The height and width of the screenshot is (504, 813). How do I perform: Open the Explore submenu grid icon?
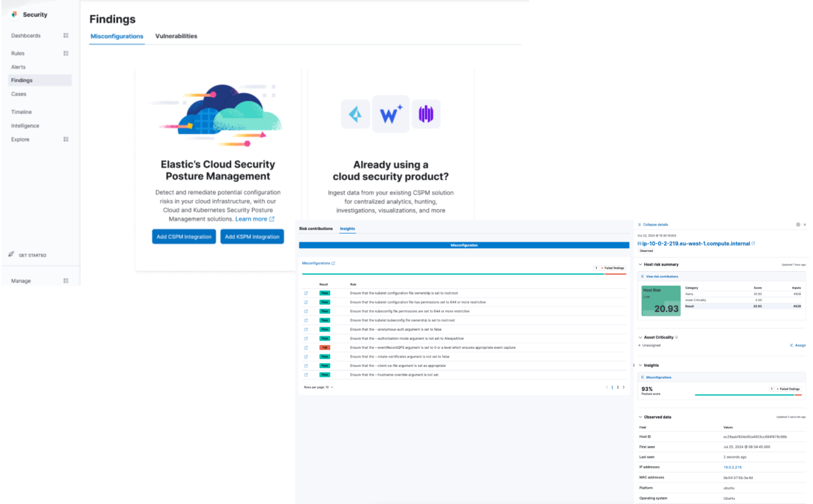click(66, 139)
